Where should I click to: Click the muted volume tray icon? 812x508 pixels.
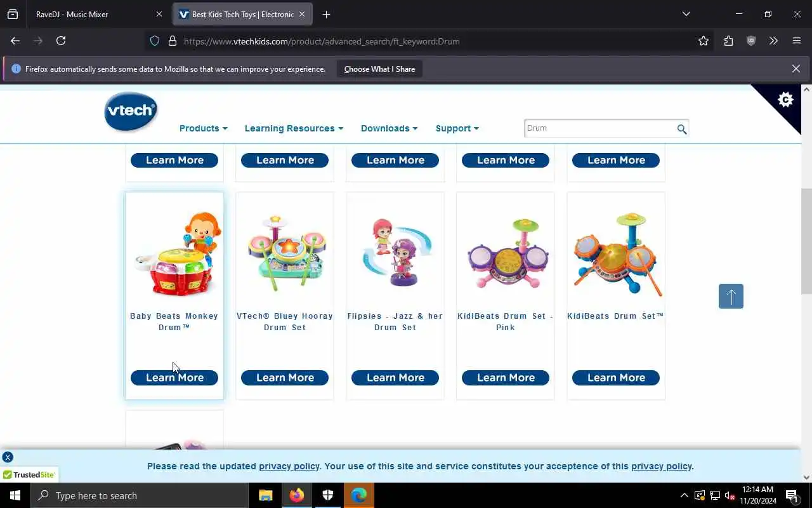click(x=730, y=495)
